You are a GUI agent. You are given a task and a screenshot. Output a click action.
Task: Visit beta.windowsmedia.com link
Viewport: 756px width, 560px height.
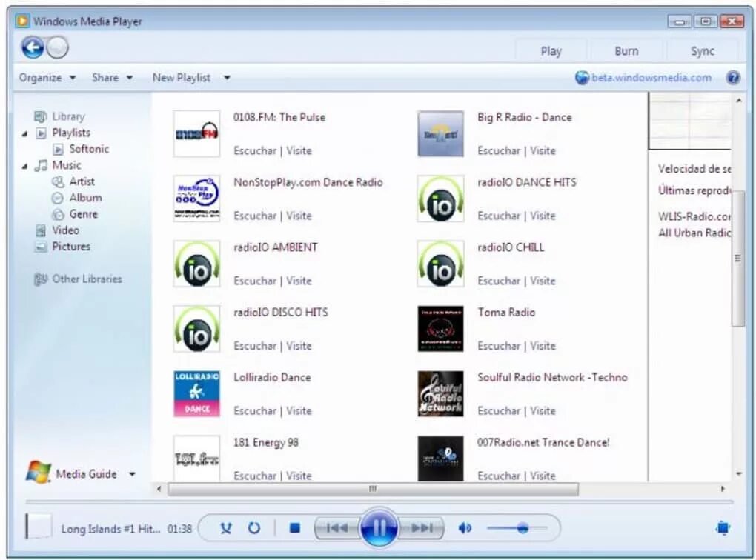651,78
